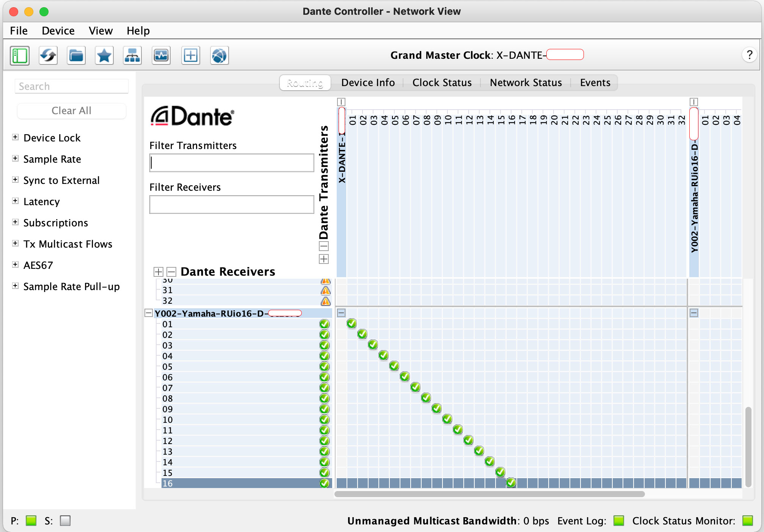Viewport: 764px width, 532px height.
Task: Expand the Device Lock filter
Action: point(15,137)
